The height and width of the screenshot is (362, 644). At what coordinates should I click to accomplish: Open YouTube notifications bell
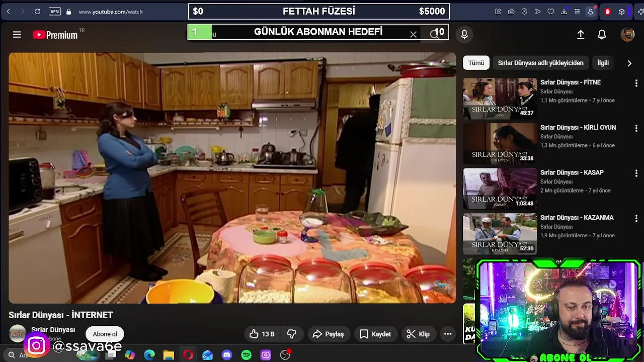click(602, 35)
